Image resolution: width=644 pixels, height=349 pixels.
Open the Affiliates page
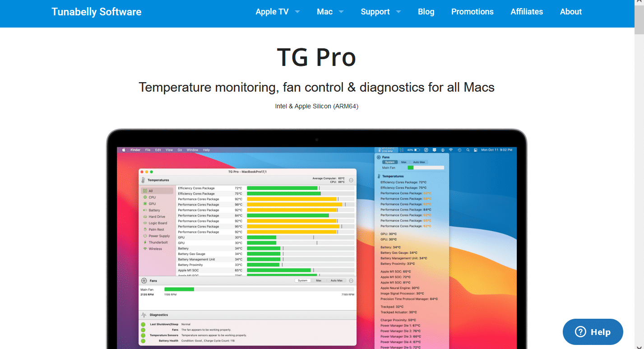pos(527,12)
